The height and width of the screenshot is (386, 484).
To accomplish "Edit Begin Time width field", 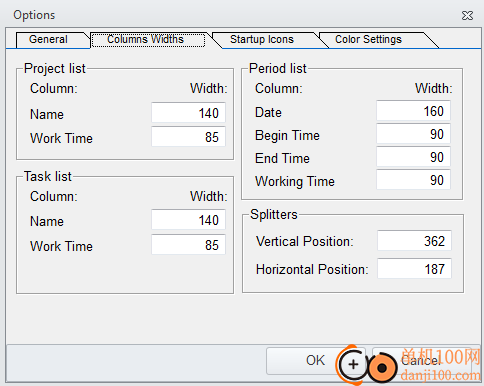I will (x=413, y=134).
